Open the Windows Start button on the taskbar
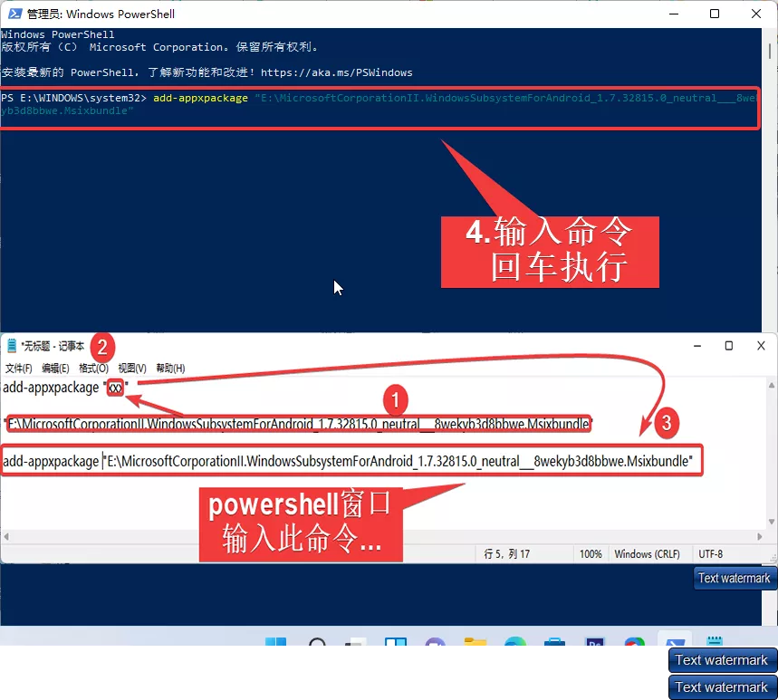 275,641
